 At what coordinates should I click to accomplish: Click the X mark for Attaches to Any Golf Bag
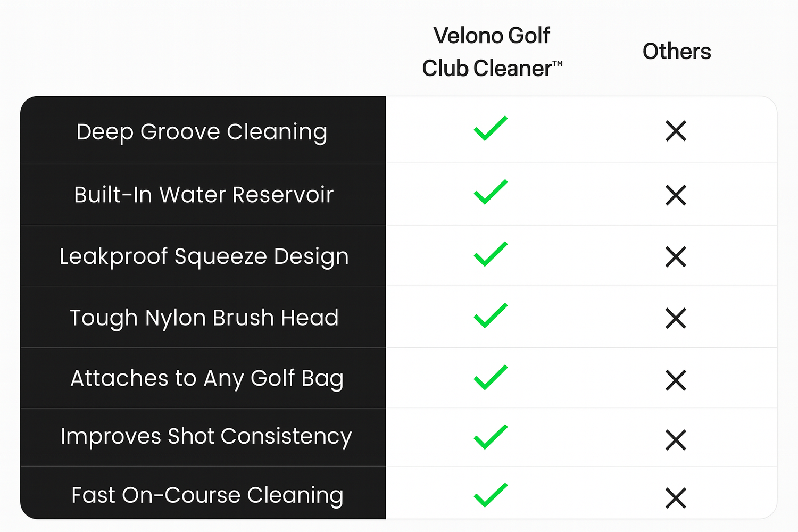pos(676,380)
